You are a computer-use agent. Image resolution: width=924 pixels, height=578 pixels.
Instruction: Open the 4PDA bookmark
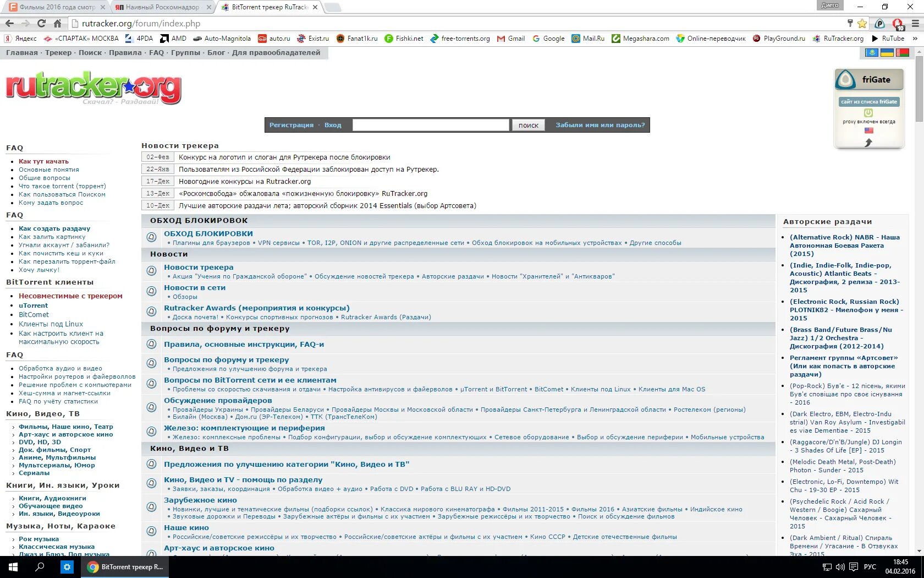tap(139, 39)
